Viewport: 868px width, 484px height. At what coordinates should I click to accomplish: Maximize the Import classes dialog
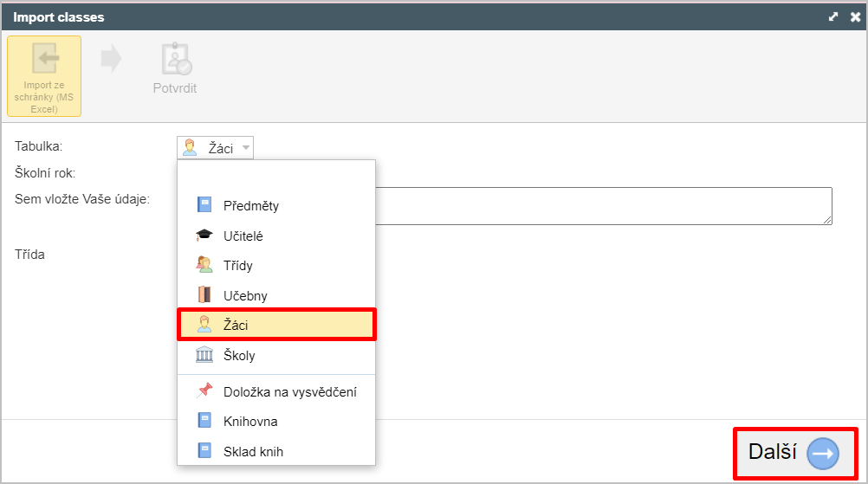click(x=833, y=16)
